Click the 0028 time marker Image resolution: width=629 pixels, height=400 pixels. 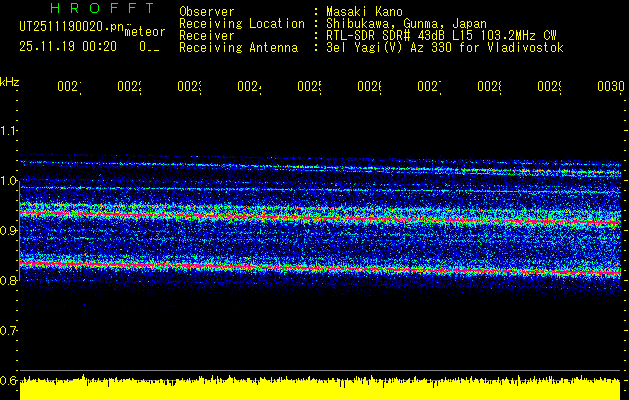[489, 86]
